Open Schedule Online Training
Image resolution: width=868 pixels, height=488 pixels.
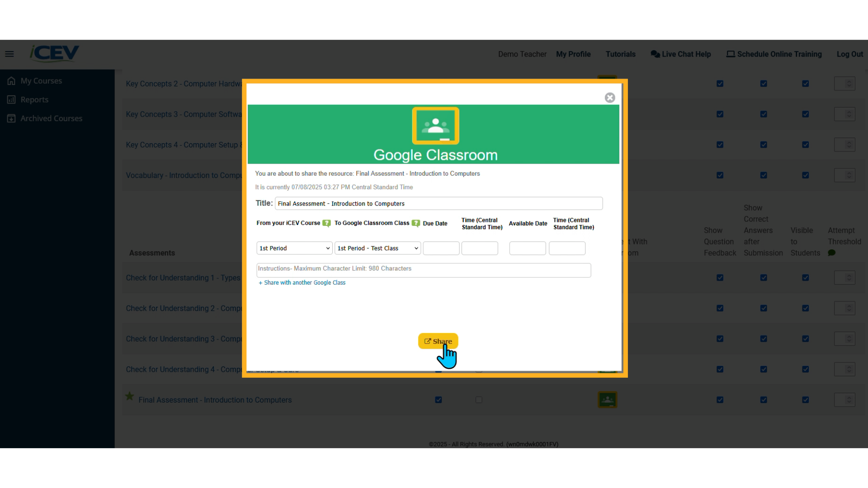[x=774, y=54]
